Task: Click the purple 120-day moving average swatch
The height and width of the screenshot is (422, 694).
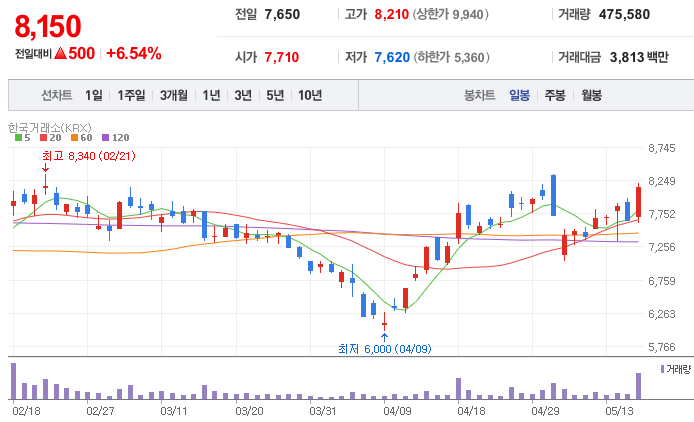Action: click(x=105, y=138)
